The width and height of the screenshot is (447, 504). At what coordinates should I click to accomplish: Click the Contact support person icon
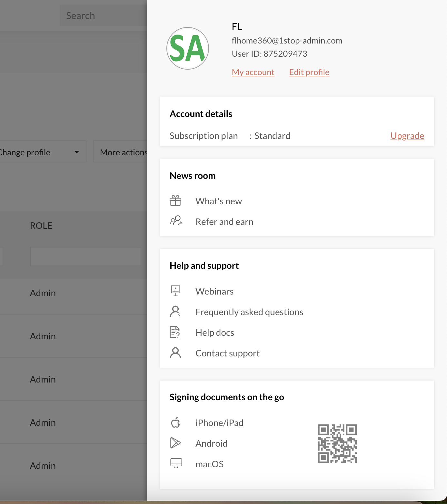coord(175,353)
